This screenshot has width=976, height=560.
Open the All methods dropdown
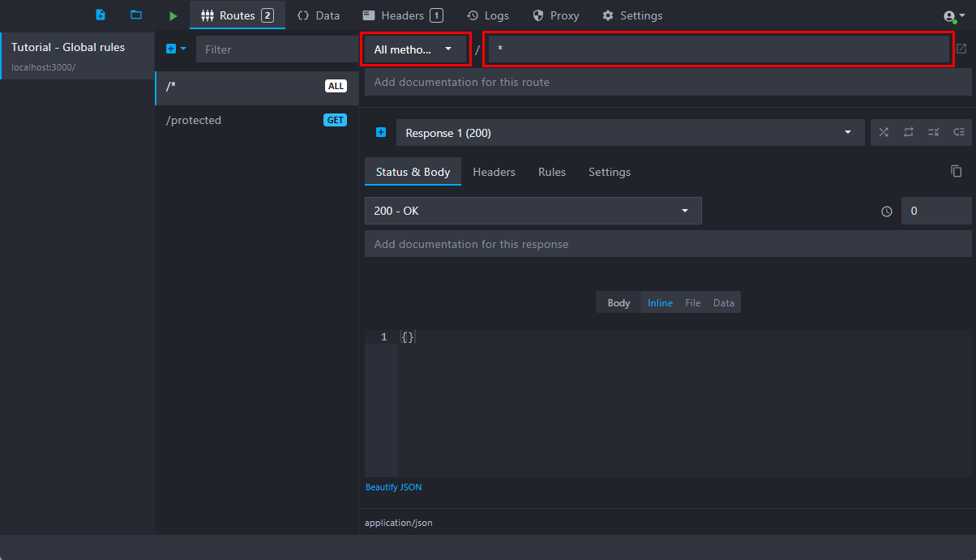pos(415,49)
